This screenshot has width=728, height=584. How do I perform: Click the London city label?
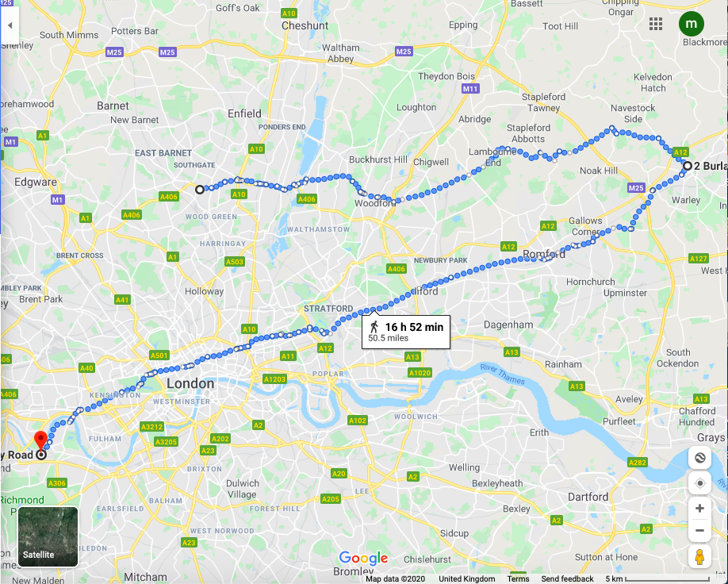[190, 384]
